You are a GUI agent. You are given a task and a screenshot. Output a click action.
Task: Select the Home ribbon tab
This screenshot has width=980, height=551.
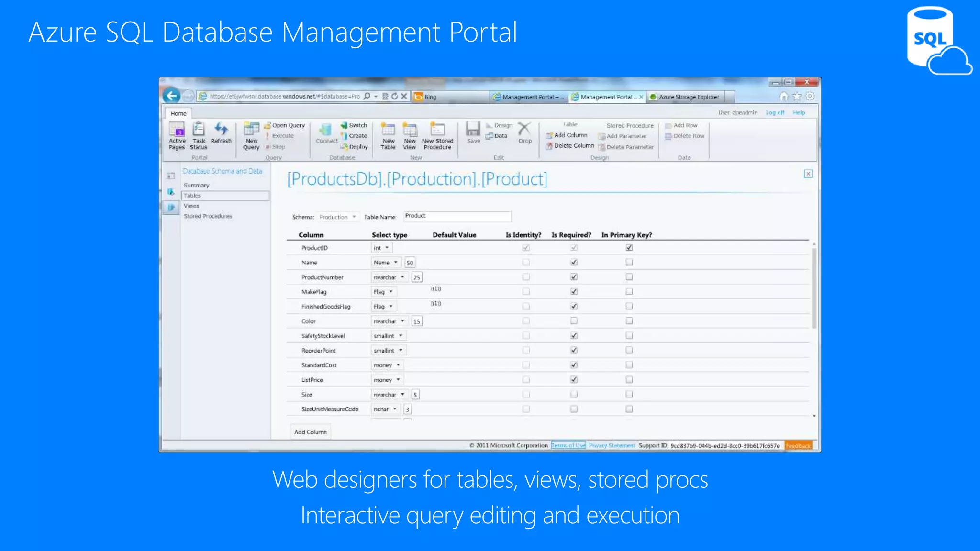tap(178, 113)
